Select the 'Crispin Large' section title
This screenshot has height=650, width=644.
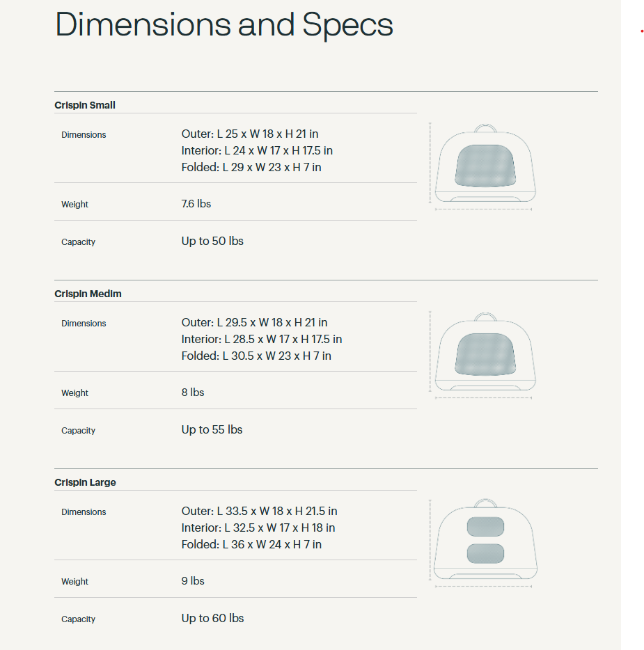(x=85, y=482)
